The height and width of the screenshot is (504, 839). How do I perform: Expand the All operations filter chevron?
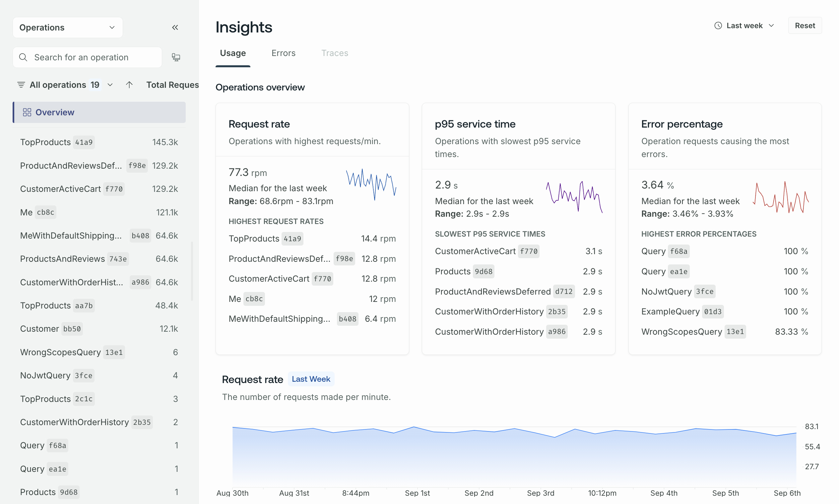[110, 84]
